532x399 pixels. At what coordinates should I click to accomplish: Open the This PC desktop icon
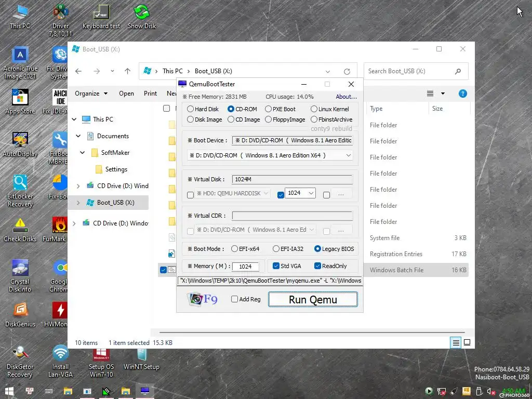point(20,17)
